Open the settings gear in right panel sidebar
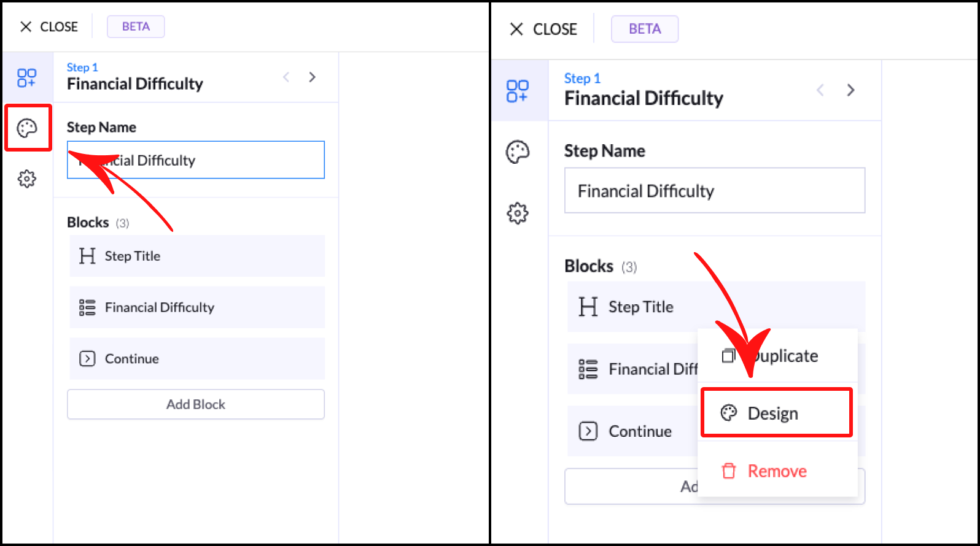Viewport: 980px width, 546px height. (x=517, y=213)
